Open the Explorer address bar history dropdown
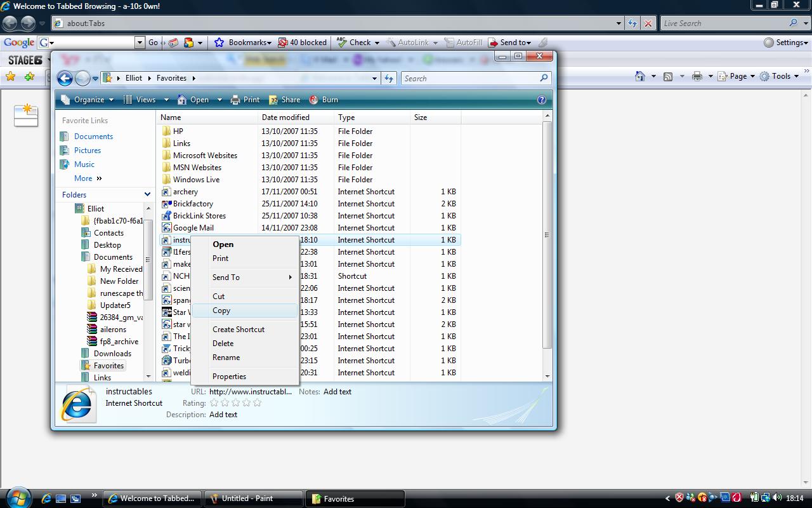This screenshot has width=812, height=508. [374, 78]
